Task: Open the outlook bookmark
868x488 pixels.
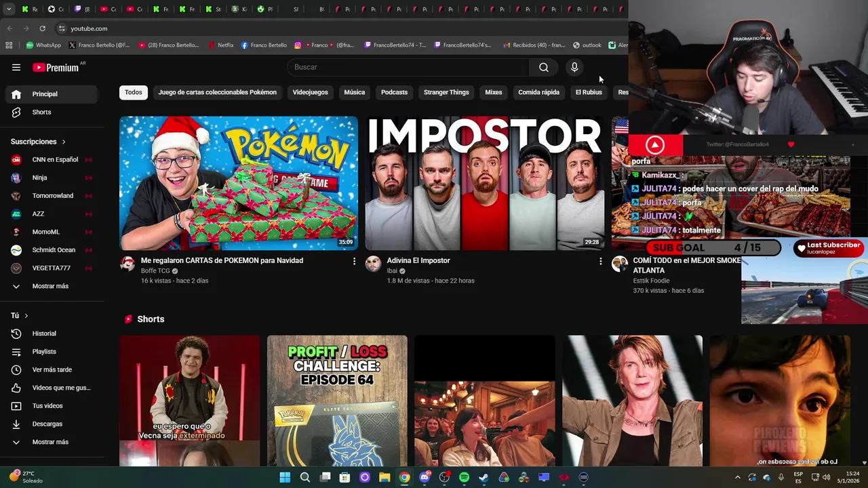Action: [x=587, y=45]
